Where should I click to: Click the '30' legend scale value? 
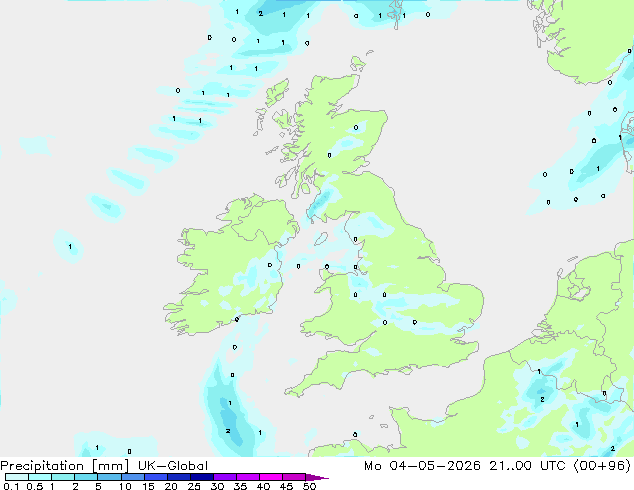[217, 486]
